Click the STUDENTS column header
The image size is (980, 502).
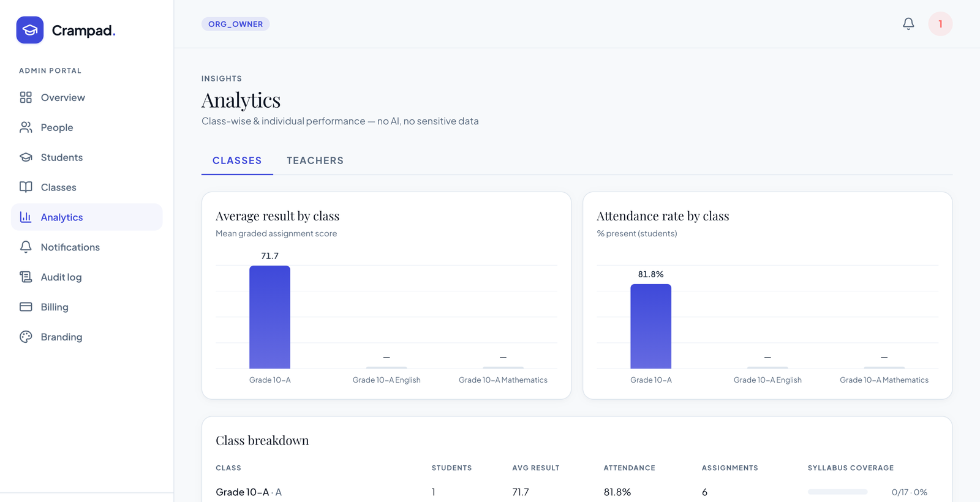coord(452,468)
